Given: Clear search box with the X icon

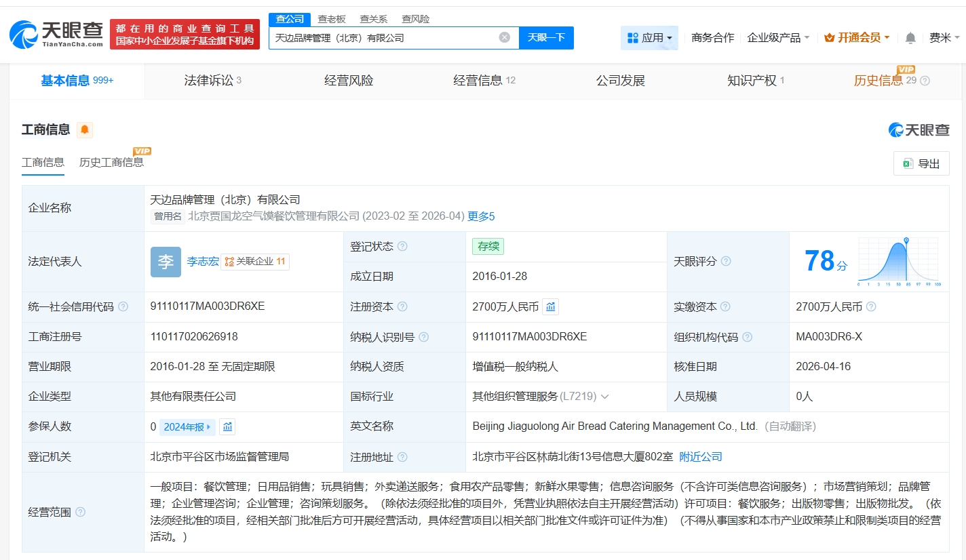Looking at the screenshot, I should [505, 37].
